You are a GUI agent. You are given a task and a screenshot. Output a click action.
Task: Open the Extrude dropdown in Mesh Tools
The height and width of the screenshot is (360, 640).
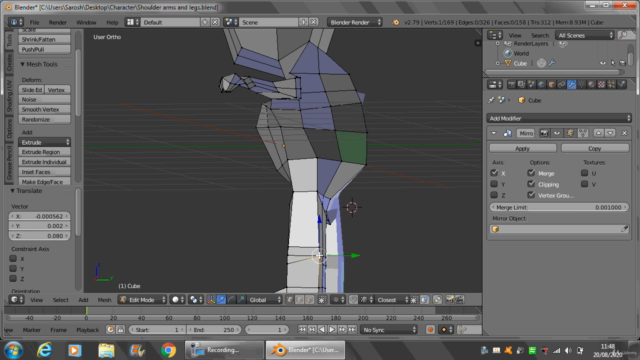point(44,142)
